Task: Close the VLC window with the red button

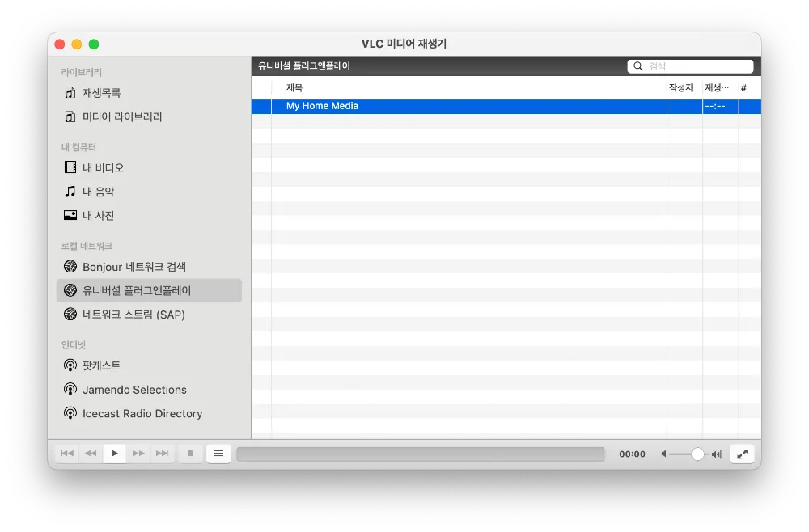Action: [x=60, y=44]
